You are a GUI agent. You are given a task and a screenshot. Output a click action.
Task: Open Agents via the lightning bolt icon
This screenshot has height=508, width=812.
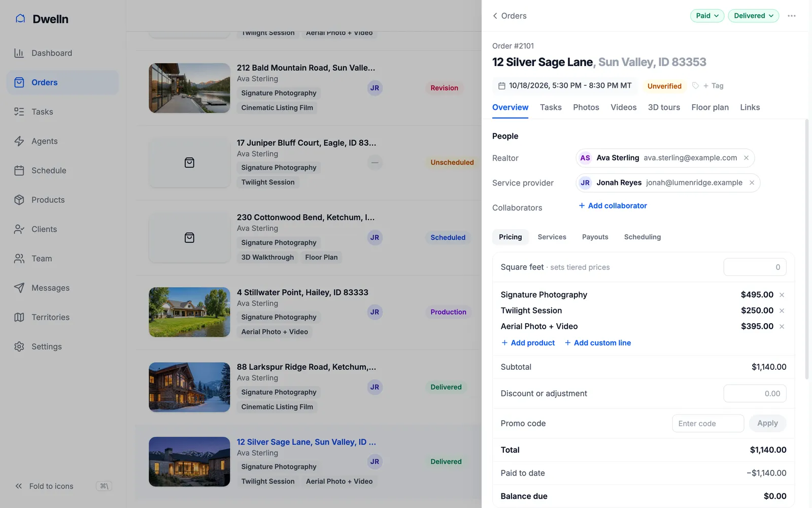point(19,141)
